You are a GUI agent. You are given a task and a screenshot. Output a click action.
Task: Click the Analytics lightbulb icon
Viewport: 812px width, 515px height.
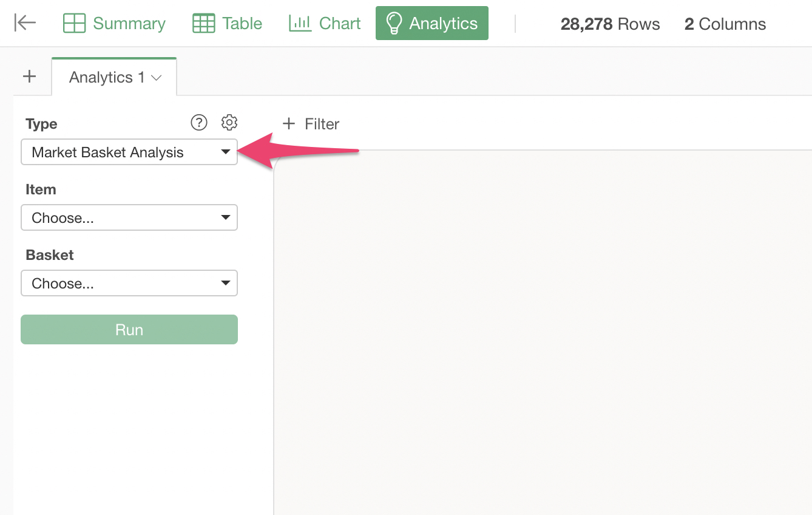[394, 23]
